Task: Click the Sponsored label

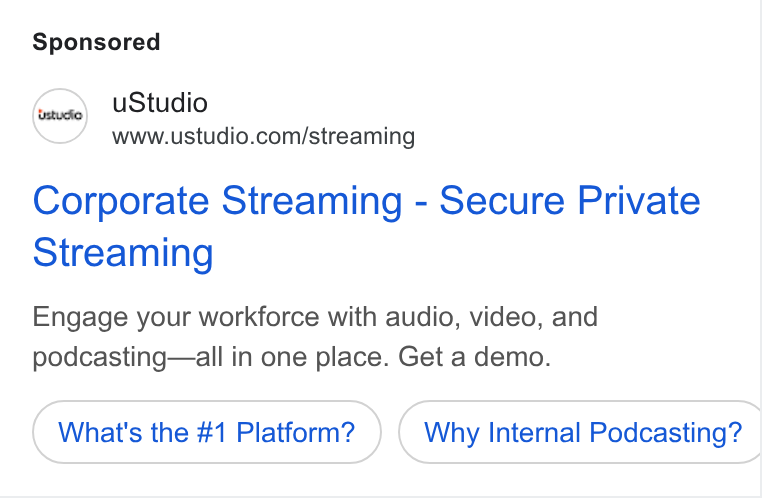Action: [x=96, y=42]
